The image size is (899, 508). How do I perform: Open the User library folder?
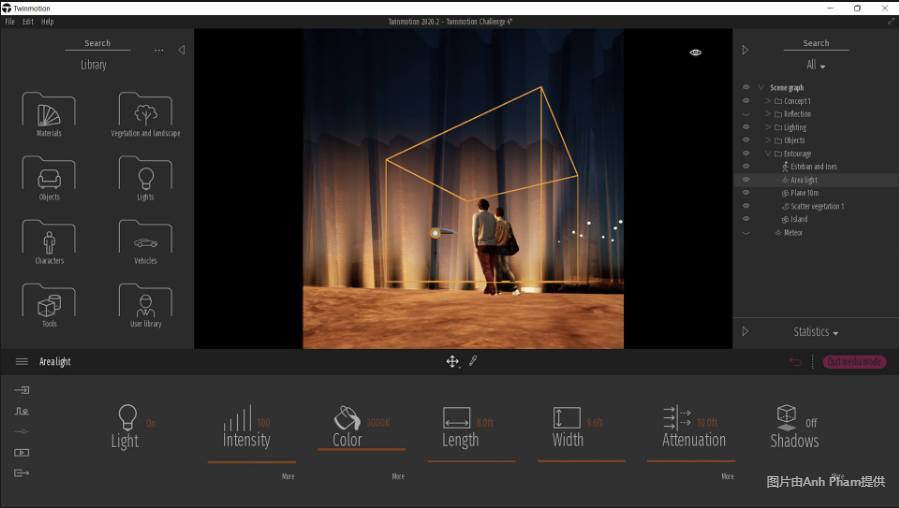[146, 305]
